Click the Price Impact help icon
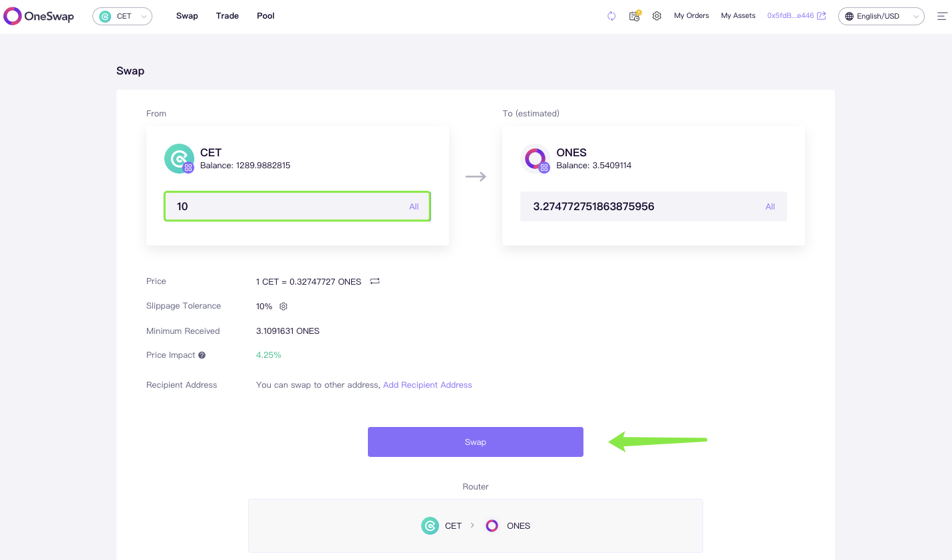This screenshot has height=560, width=952. (x=202, y=355)
